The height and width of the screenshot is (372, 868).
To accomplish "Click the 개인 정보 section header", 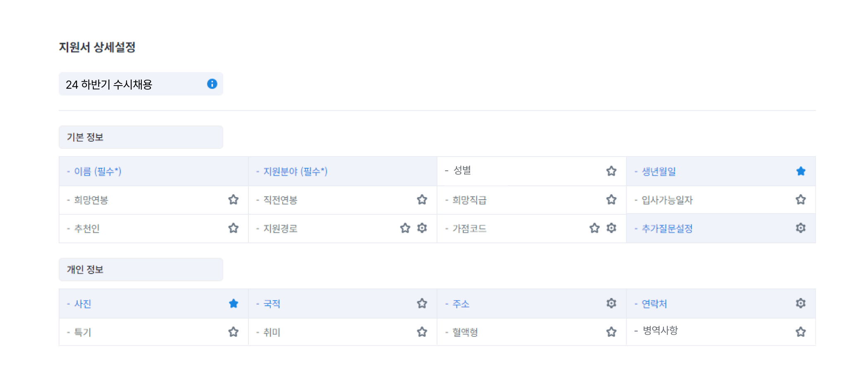I will tap(141, 269).
